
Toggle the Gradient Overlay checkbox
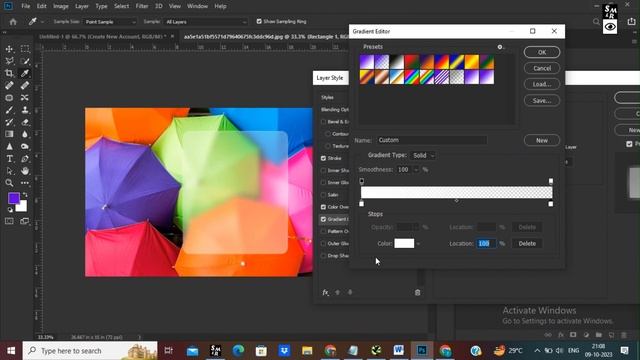point(323,219)
